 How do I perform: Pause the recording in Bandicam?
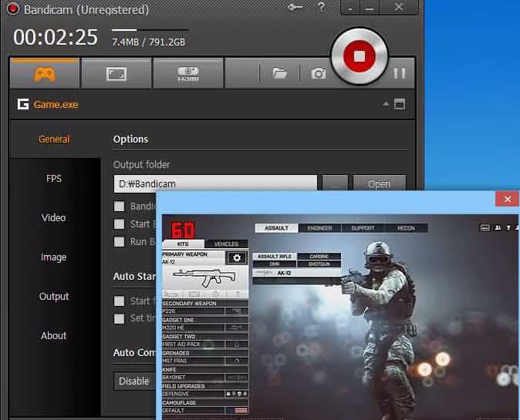pos(400,73)
